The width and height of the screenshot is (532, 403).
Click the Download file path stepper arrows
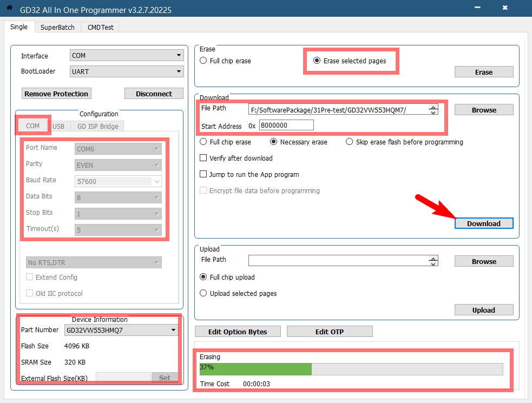coord(433,110)
